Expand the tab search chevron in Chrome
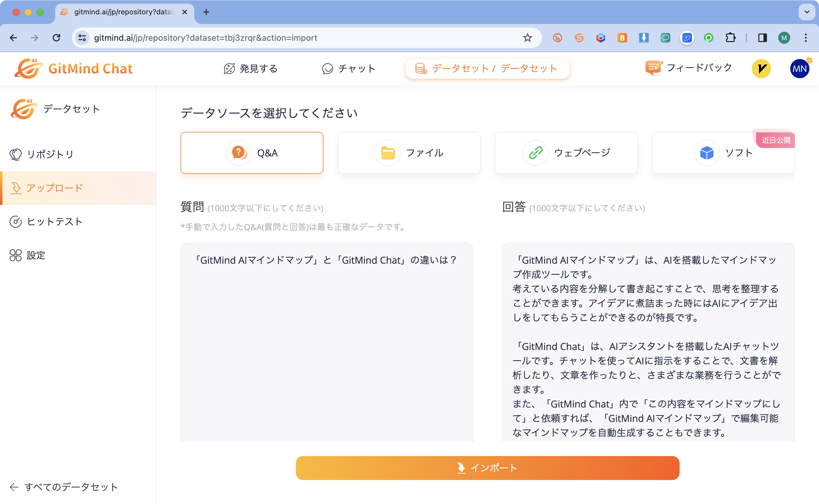The image size is (819, 504). 806,12
